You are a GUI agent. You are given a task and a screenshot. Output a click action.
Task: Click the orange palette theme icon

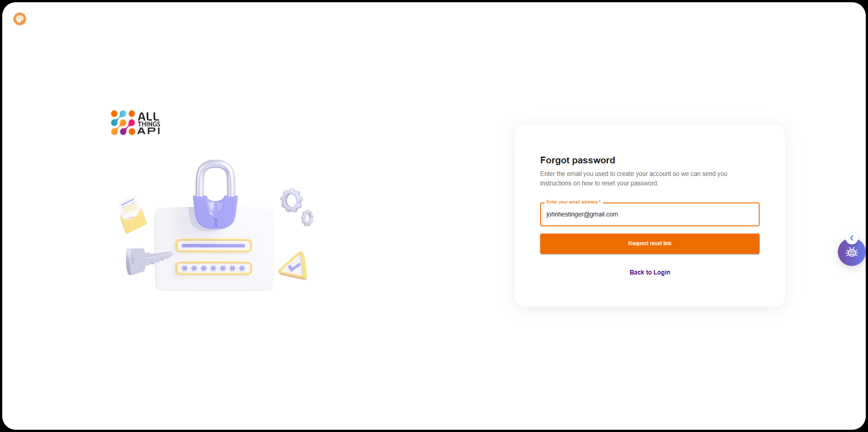20,19
